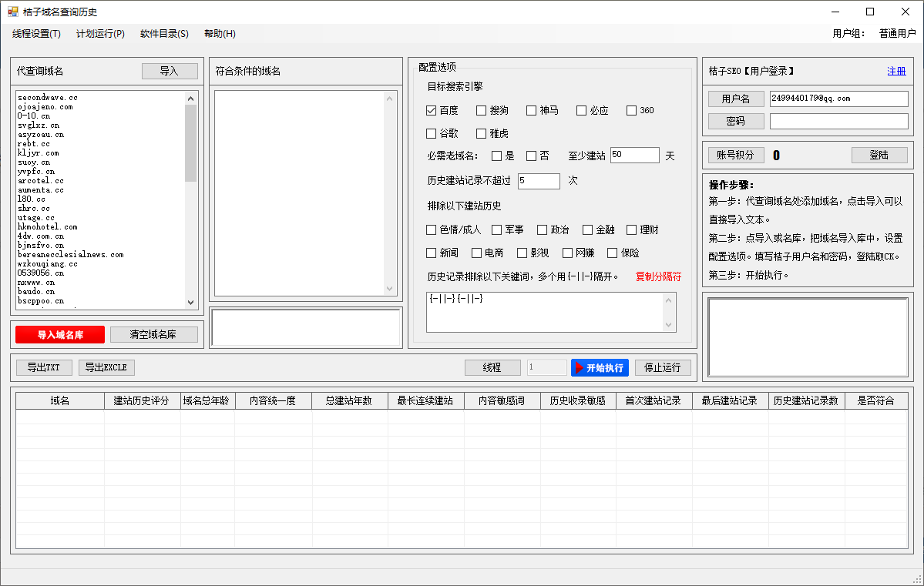
Task: Enable the 雅虎 search engine checkbox
Action: point(482,134)
